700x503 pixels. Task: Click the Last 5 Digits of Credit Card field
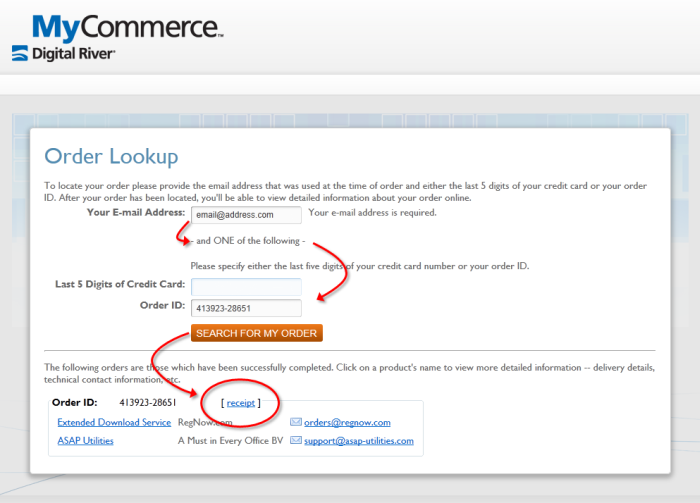246,287
